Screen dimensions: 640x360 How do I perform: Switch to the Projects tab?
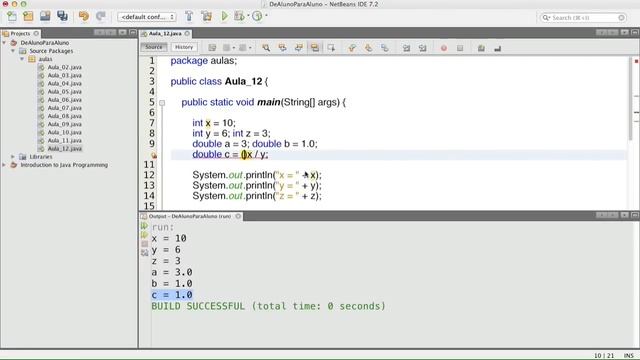(x=20, y=33)
